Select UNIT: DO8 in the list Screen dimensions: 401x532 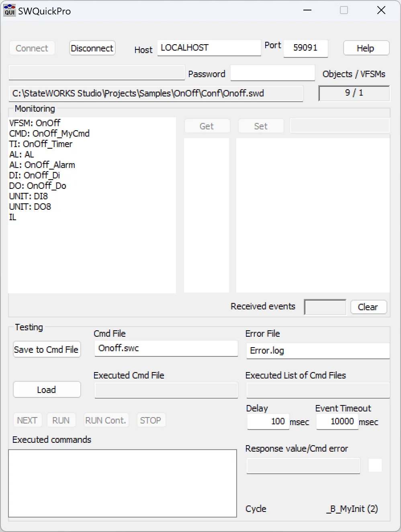(30, 207)
